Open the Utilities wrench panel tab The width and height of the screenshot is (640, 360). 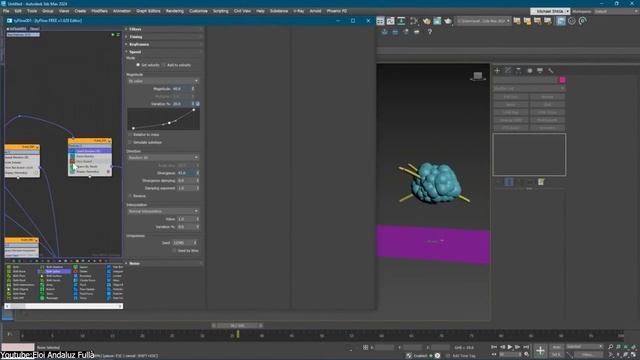click(551, 71)
